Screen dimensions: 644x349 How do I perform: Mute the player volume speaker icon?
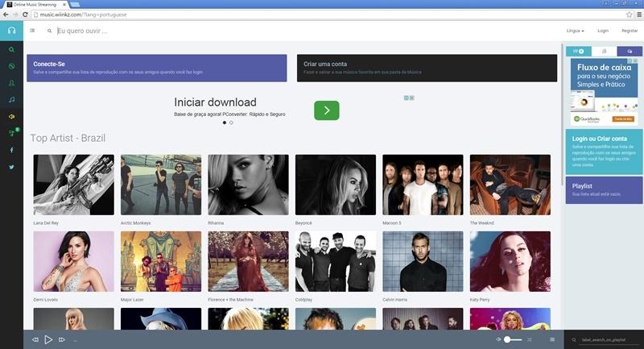tap(498, 339)
